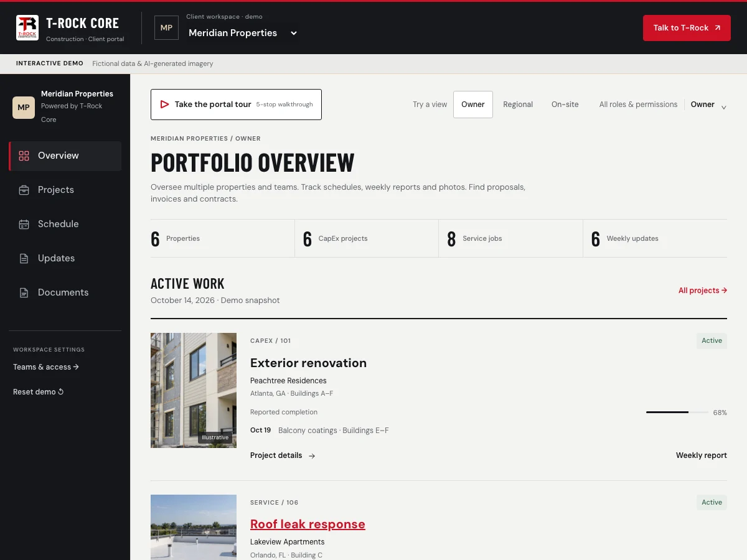
Task: Click the MP avatar in sidebar
Action: 24,107
